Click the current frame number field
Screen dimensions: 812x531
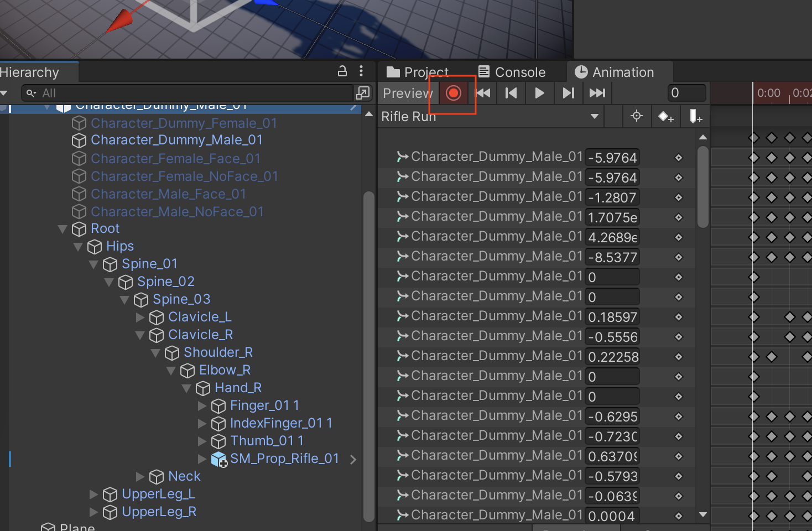point(686,93)
